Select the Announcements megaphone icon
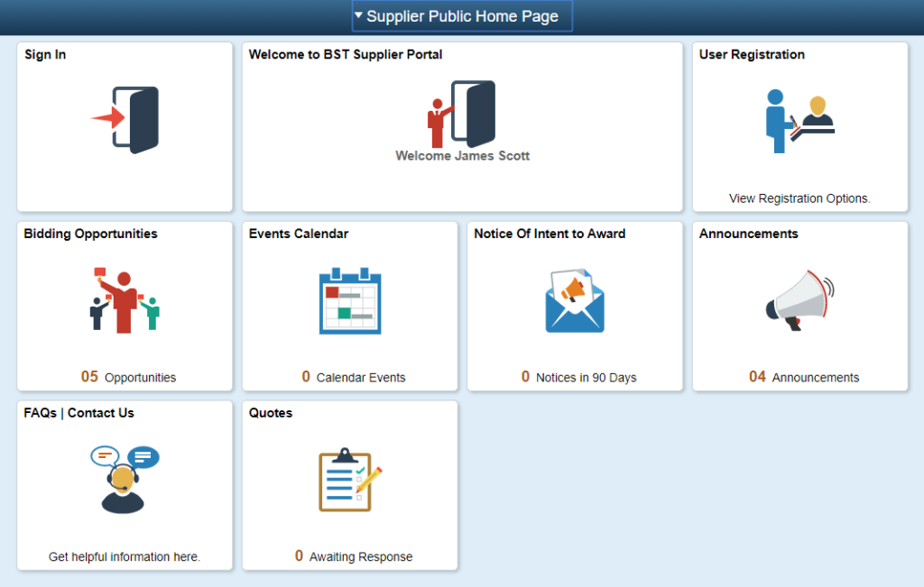Screen dimensions: 924x587 pos(799,298)
